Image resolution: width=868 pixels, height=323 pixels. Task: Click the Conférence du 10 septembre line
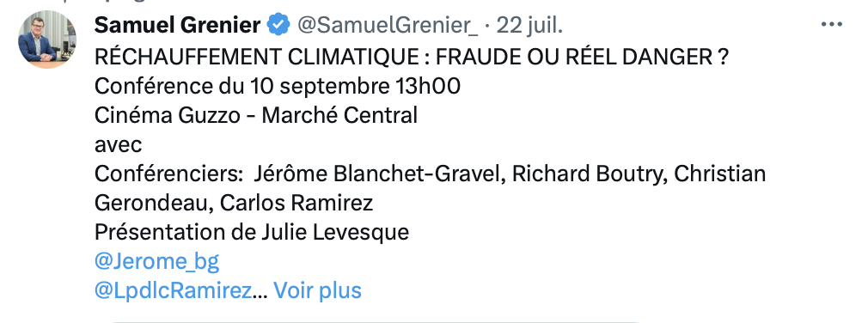tap(278, 86)
